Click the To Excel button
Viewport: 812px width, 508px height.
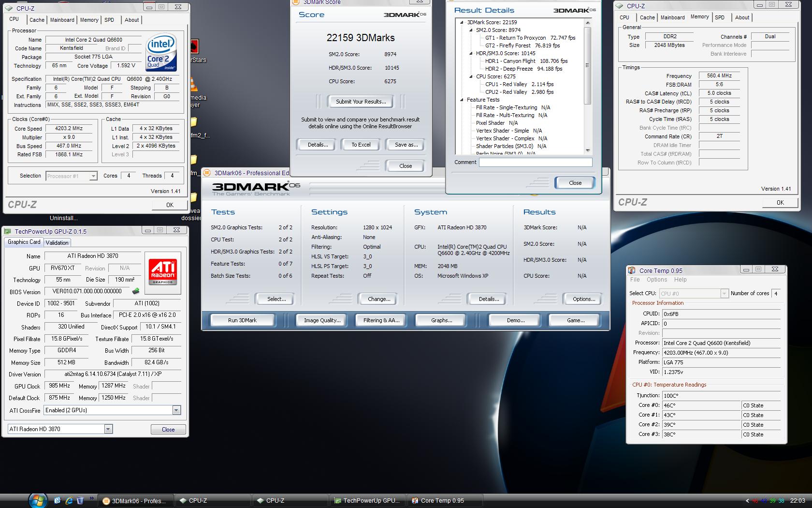tap(361, 145)
